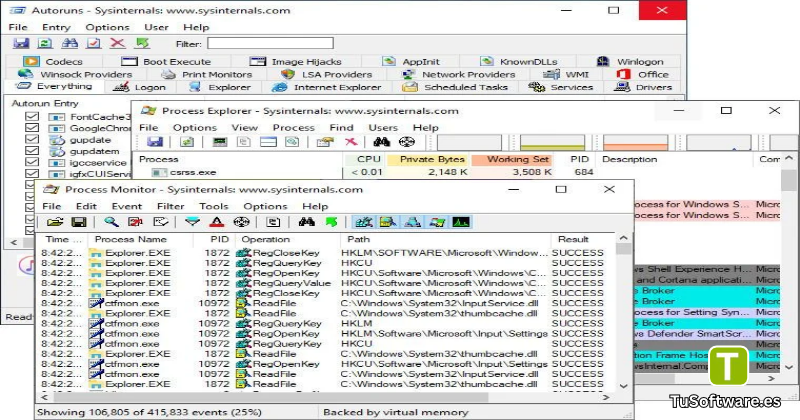Click Find binoculars icon in Process Explorer
Viewport: 800px width, 420px height.
click(381, 142)
